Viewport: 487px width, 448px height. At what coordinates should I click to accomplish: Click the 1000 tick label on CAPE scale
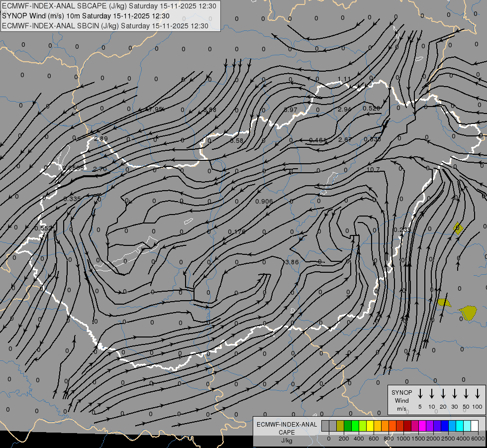[x=403, y=439]
